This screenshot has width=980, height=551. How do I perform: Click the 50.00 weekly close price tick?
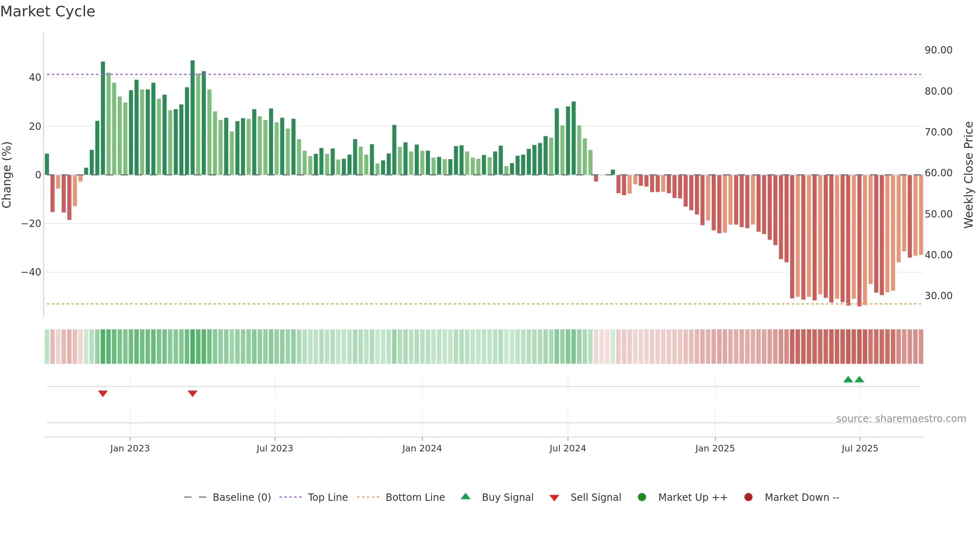pyautogui.click(x=938, y=214)
